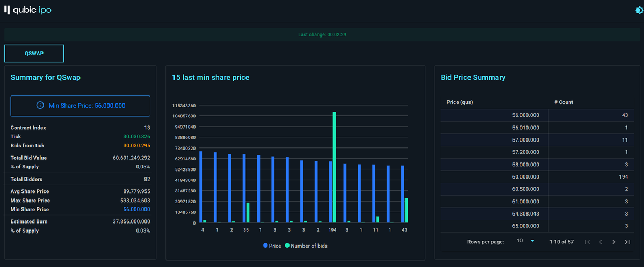The width and height of the screenshot is (644, 267).
Task: Click the Min Share Price: 56.000.000 banner
Action: pos(80,106)
